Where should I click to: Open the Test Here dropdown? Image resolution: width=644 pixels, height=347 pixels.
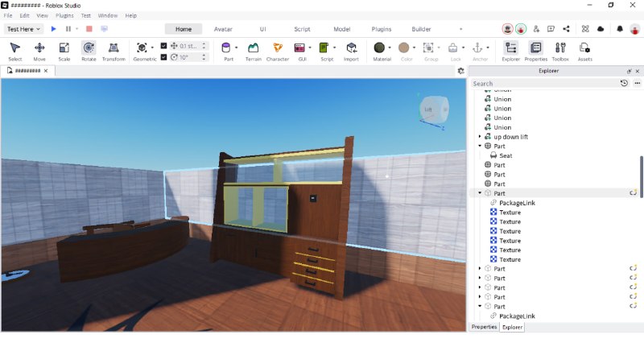pyautogui.click(x=23, y=29)
